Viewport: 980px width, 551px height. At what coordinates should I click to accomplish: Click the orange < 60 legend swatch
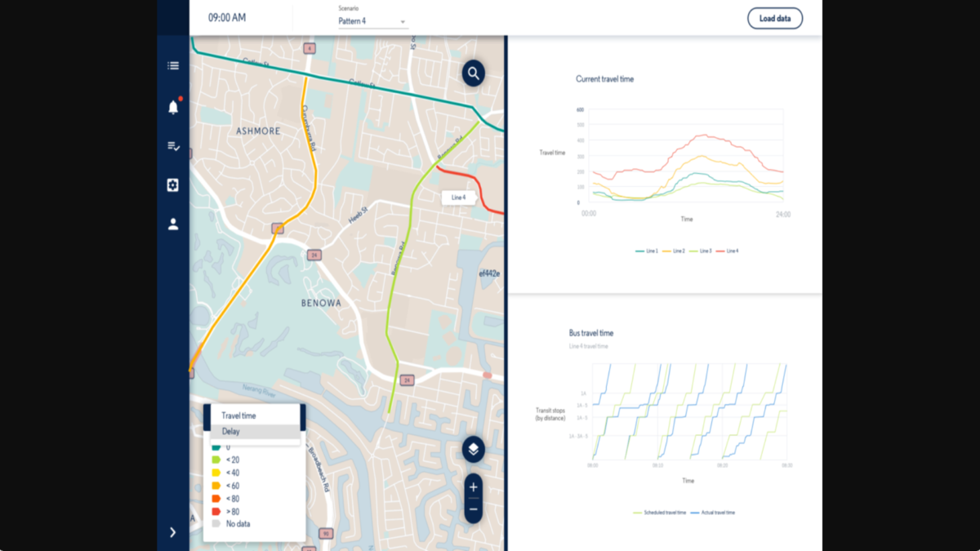(216, 486)
